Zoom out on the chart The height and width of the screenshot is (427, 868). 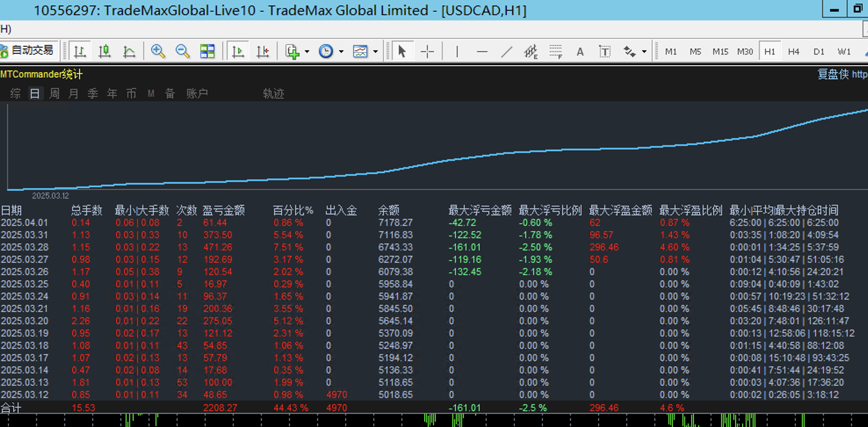tap(182, 51)
